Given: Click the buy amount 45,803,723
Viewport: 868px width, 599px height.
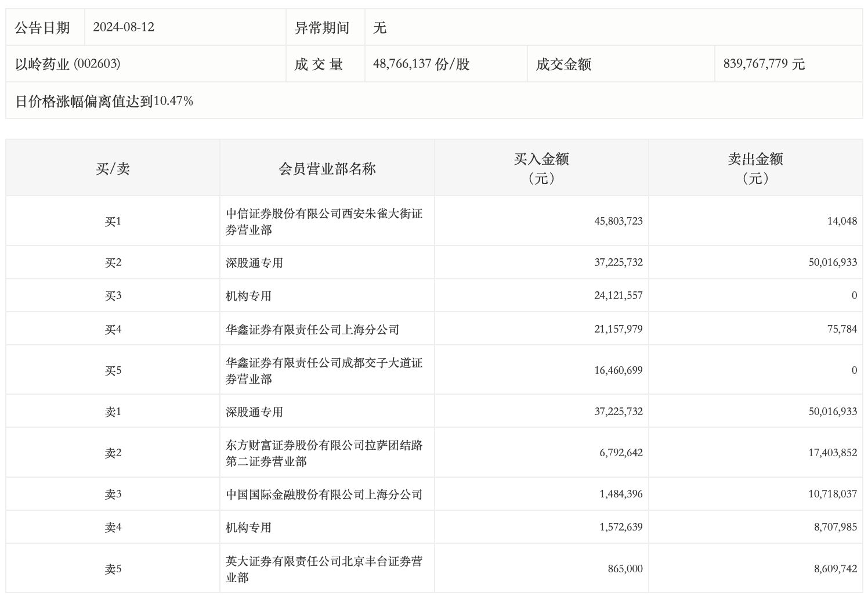Looking at the screenshot, I should pos(618,221).
